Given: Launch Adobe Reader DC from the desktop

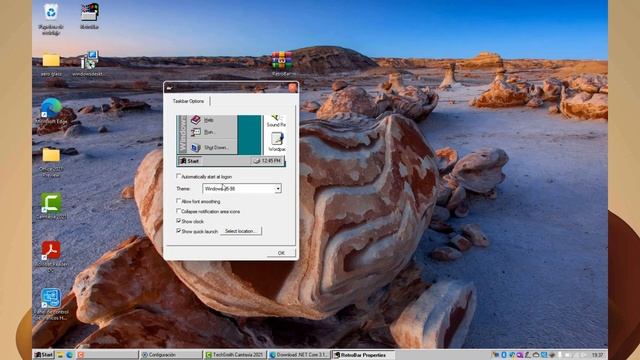Looking at the screenshot, I should (51, 256).
